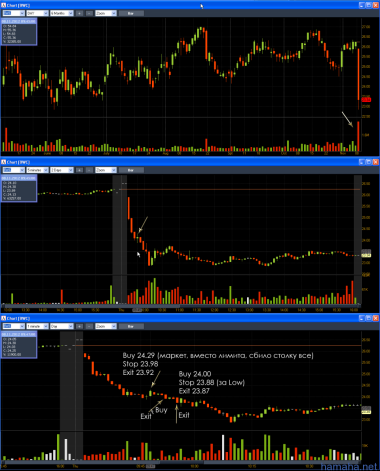Click the plus zoom button in the top chart toolbar
The width and height of the screenshot is (380, 471).
(79, 13)
